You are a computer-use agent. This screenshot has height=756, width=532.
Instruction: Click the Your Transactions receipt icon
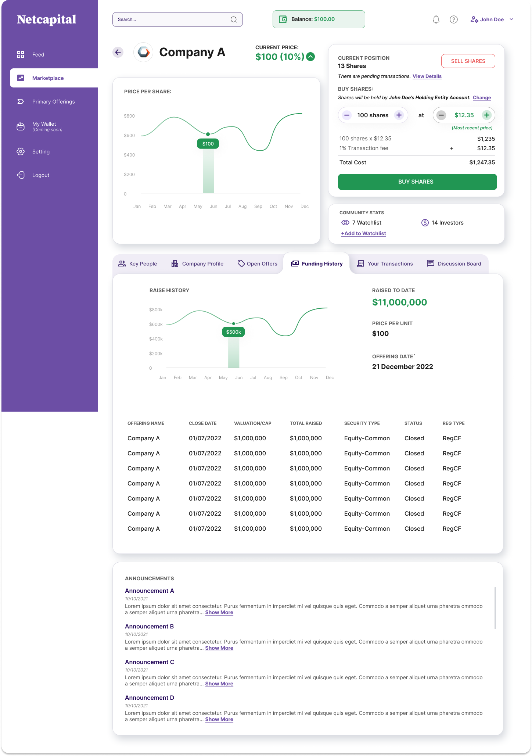tap(361, 264)
